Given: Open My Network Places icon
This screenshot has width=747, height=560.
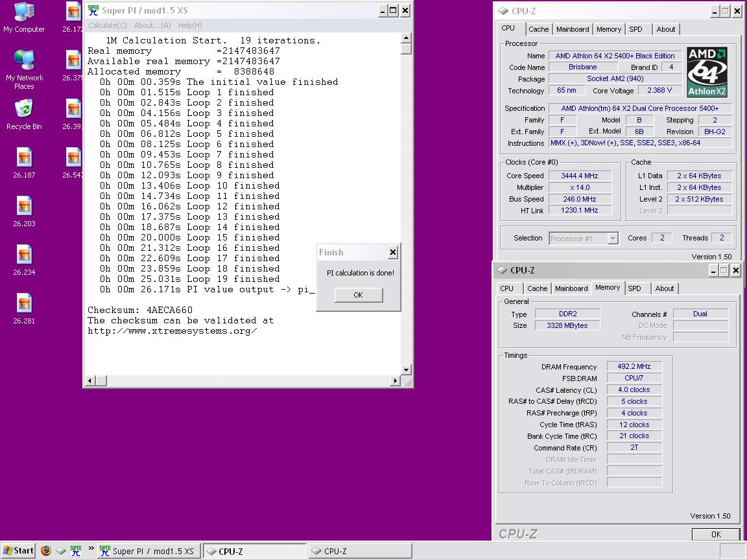Looking at the screenshot, I should point(24,69).
